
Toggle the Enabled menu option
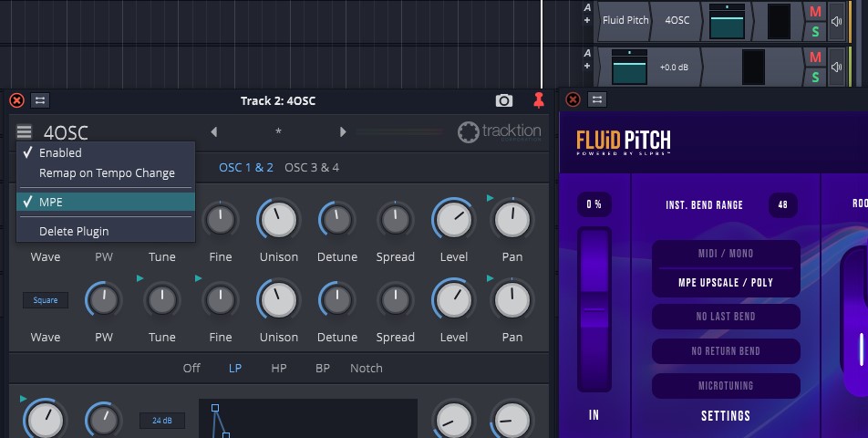pyautogui.click(x=106, y=152)
